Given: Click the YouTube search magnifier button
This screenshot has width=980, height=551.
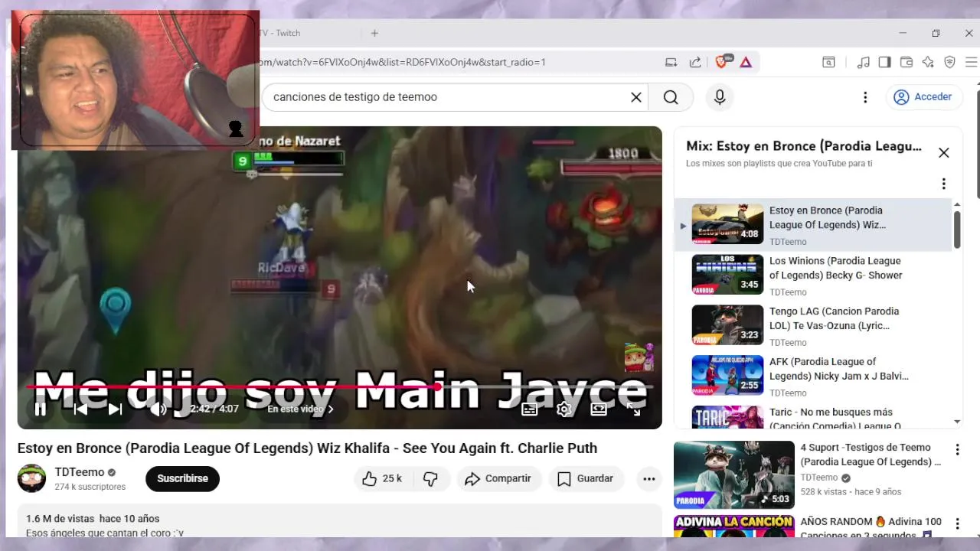Looking at the screenshot, I should 671,97.
